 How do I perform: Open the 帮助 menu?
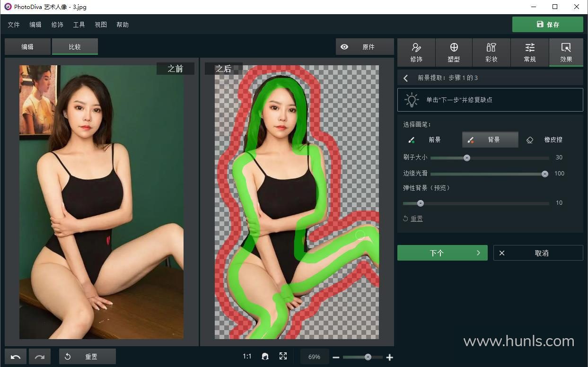click(x=123, y=25)
